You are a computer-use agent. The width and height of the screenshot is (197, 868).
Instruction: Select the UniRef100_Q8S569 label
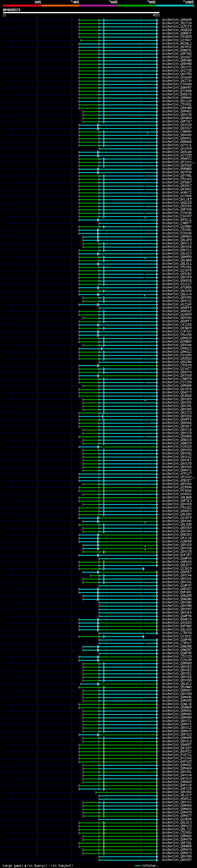click(x=177, y=165)
